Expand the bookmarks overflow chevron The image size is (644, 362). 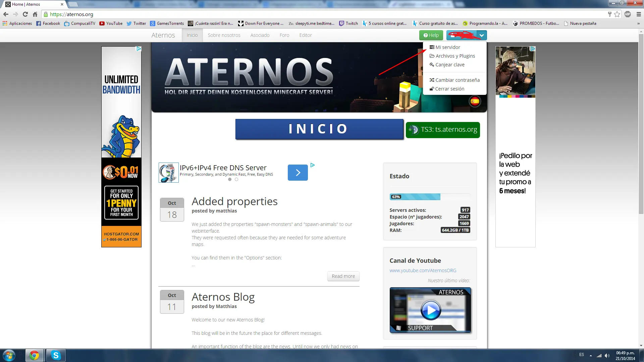click(638, 23)
